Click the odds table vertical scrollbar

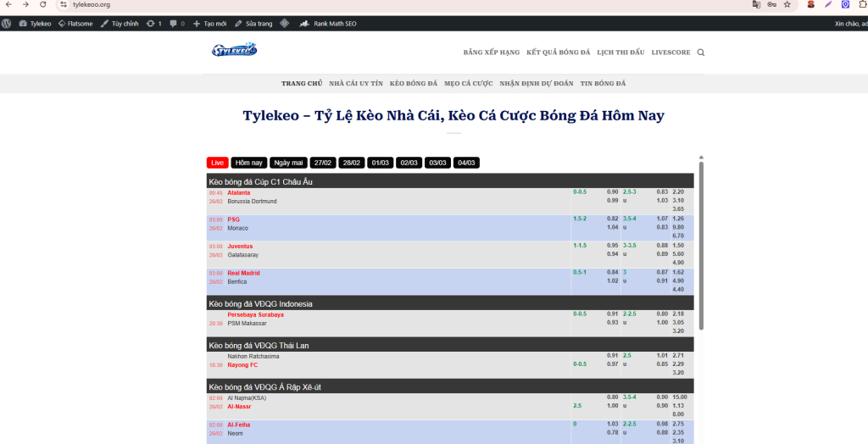(701, 246)
